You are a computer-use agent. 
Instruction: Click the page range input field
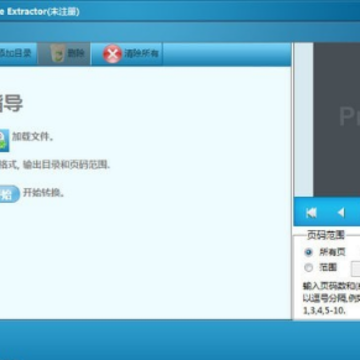(x=355, y=269)
